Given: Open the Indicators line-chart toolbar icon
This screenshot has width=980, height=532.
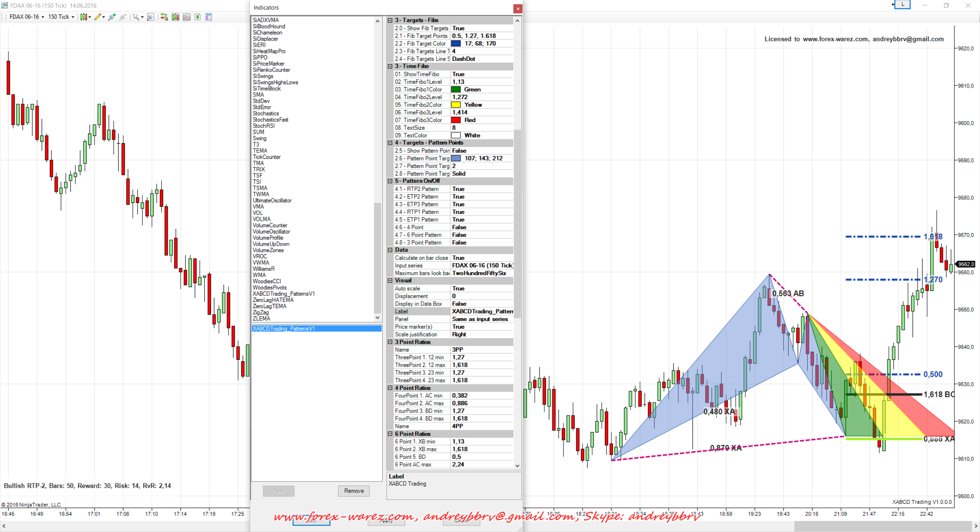Looking at the screenshot, I should pos(186,17).
